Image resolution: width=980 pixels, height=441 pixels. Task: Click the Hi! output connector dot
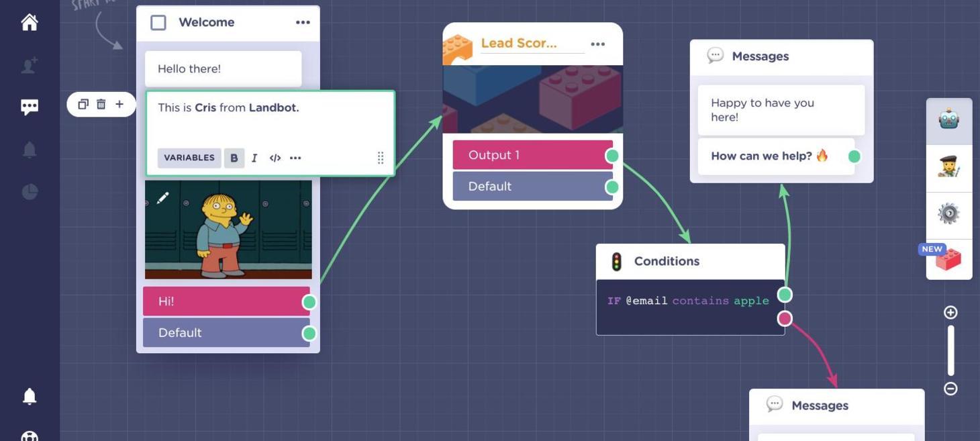(309, 302)
